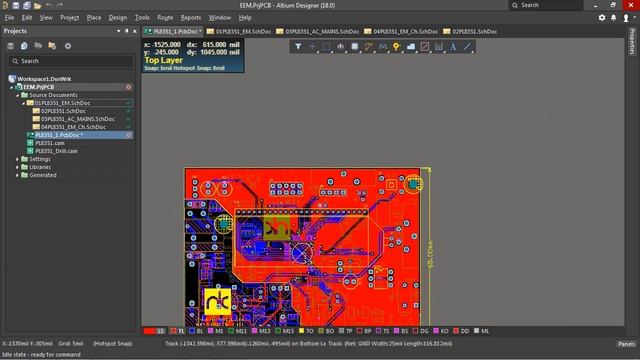Select the Place Line tool

tap(467, 47)
